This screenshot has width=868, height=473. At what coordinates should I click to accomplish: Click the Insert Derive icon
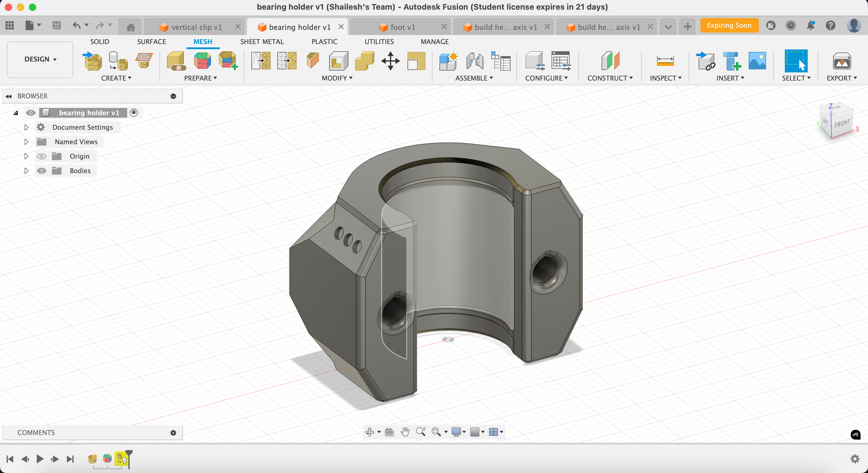pyautogui.click(x=706, y=61)
